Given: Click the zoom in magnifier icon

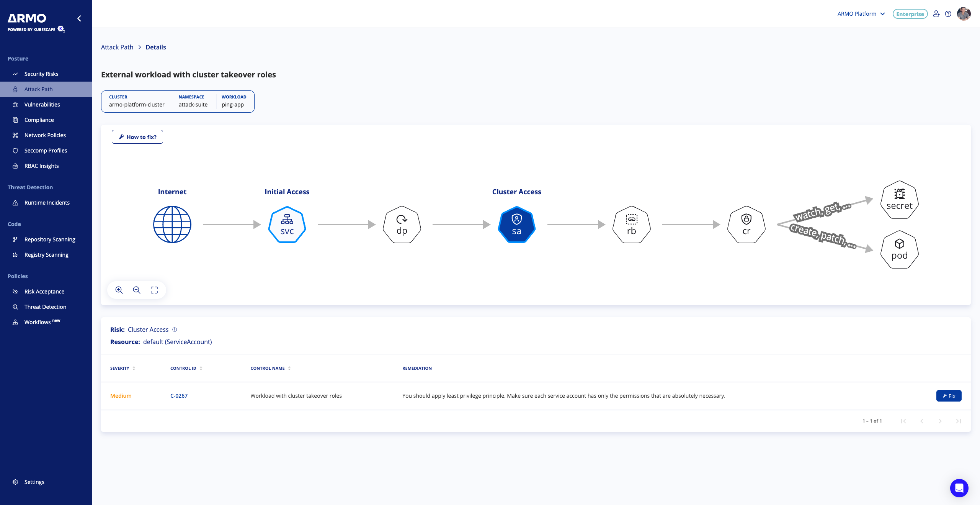Looking at the screenshot, I should point(119,290).
